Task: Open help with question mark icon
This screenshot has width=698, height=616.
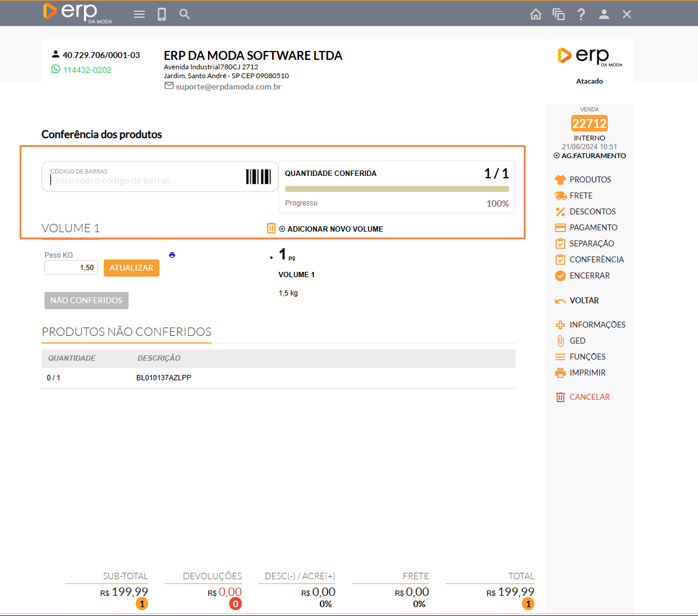Action: [581, 14]
